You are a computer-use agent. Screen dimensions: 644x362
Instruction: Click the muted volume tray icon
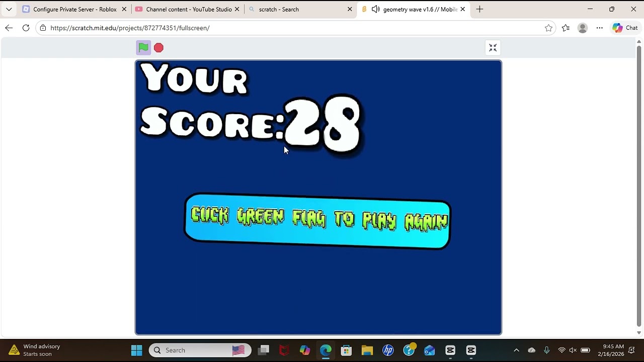coord(573,350)
